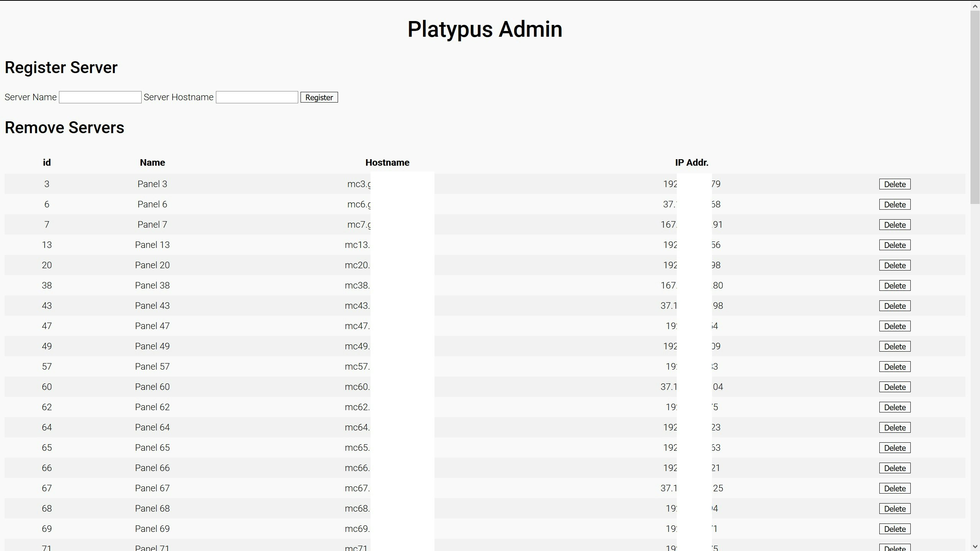The image size is (980, 551).
Task: Delete the server Panel 3
Action: coord(894,184)
